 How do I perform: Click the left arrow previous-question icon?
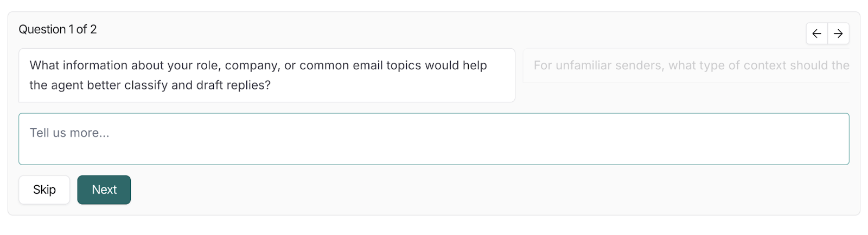pyautogui.click(x=816, y=34)
